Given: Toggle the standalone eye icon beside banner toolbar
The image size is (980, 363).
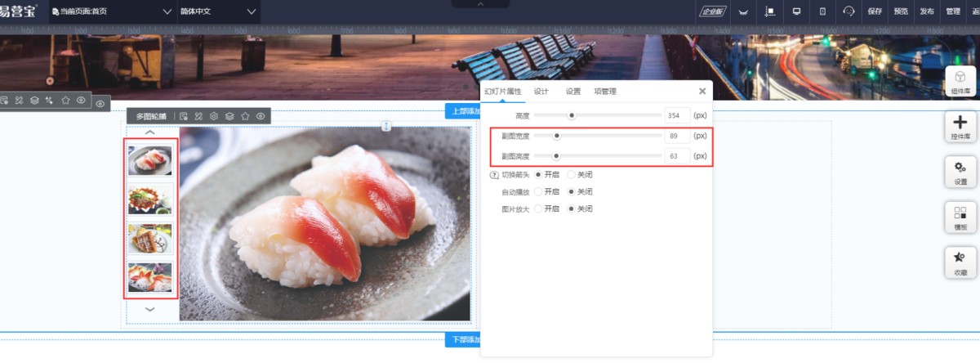Looking at the screenshot, I should coord(100,104).
